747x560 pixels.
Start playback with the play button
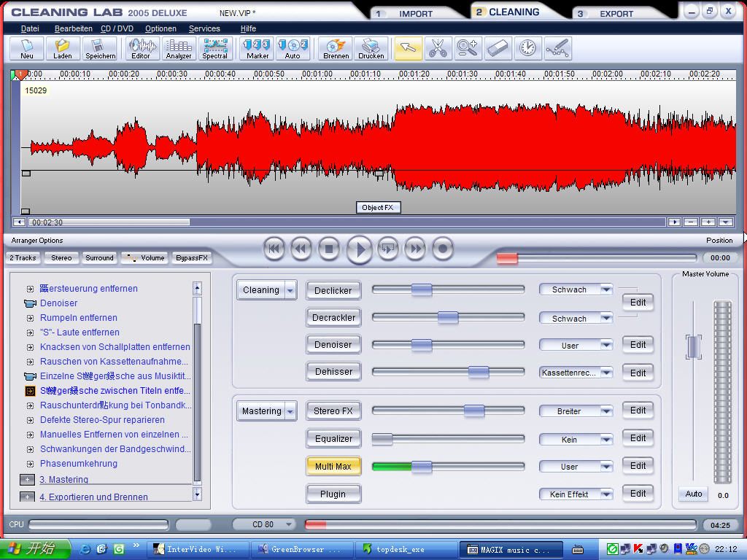359,249
